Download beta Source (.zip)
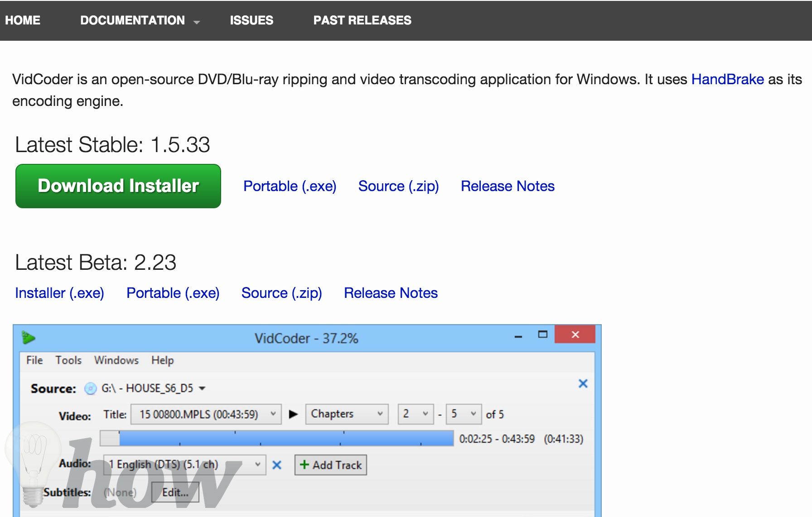 [282, 293]
